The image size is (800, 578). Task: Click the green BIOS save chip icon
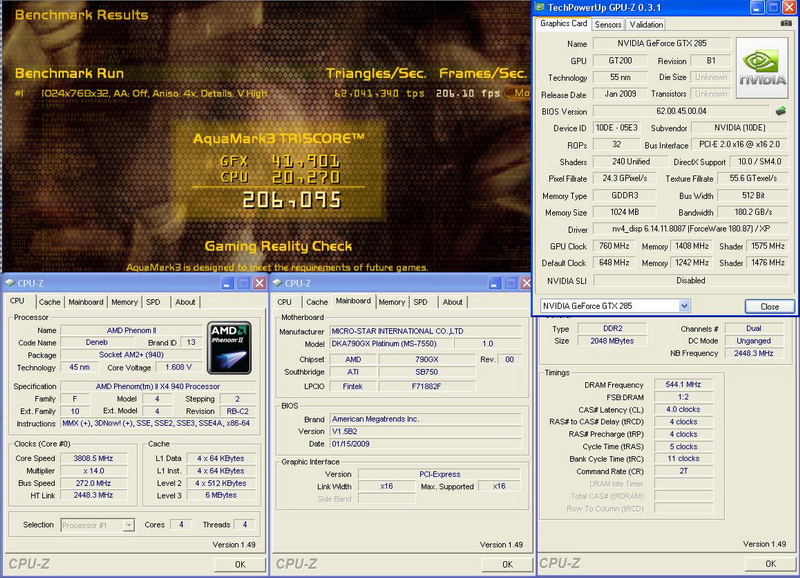780,111
